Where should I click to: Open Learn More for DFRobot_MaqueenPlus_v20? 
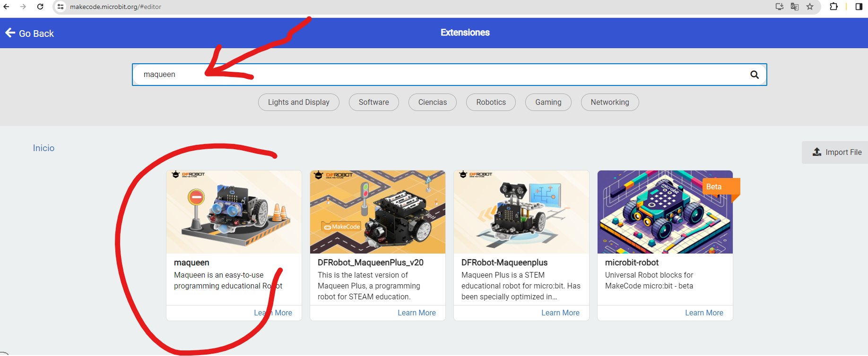coord(417,313)
